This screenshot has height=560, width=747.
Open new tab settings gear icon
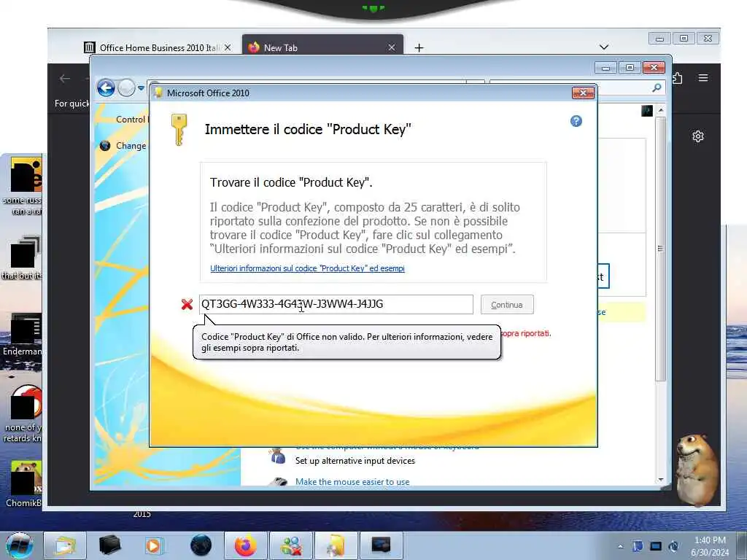click(698, 136)
